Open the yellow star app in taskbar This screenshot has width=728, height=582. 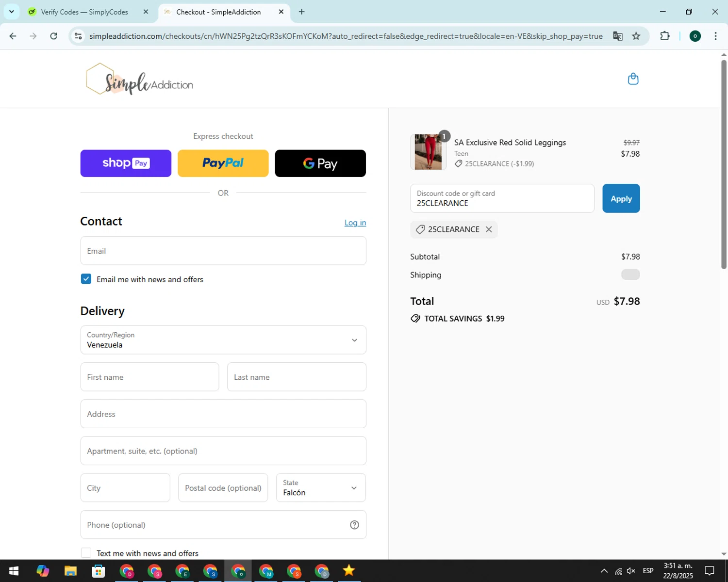click(x=349, y=571)
